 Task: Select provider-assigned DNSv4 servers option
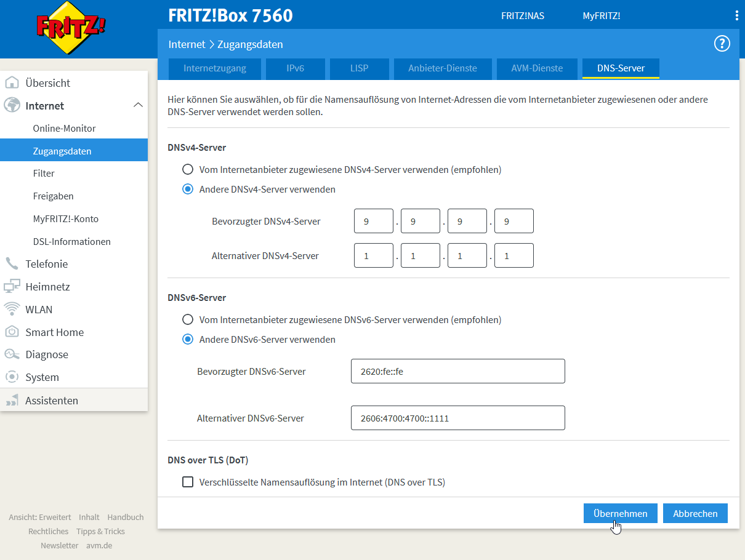[x=188, y=170]
